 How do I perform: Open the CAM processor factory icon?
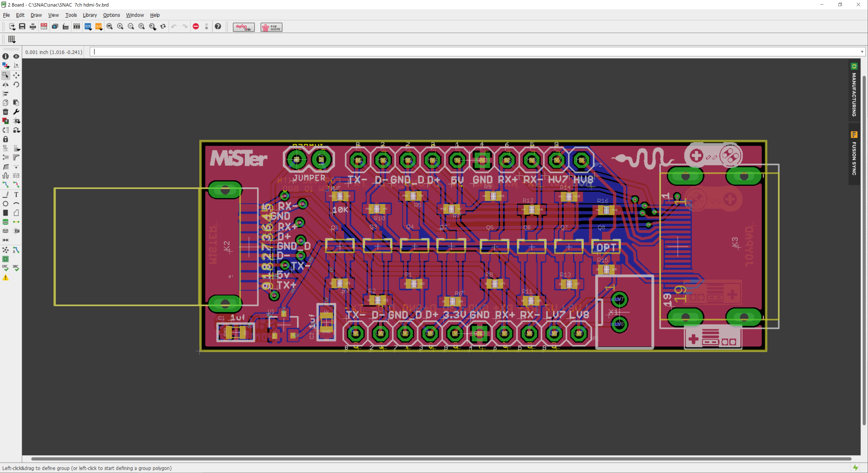coord(66,26)
